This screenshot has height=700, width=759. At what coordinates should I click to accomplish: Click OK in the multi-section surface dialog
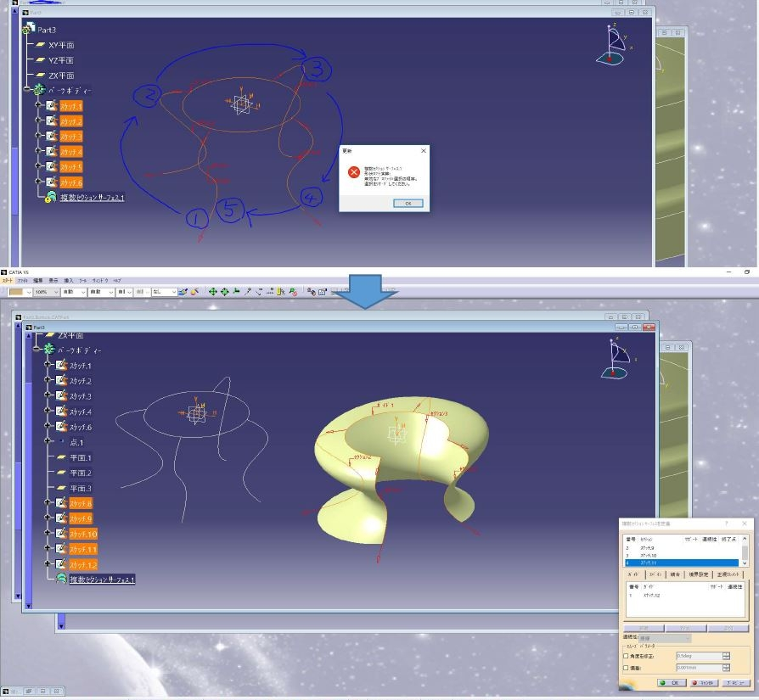(672, 682)
